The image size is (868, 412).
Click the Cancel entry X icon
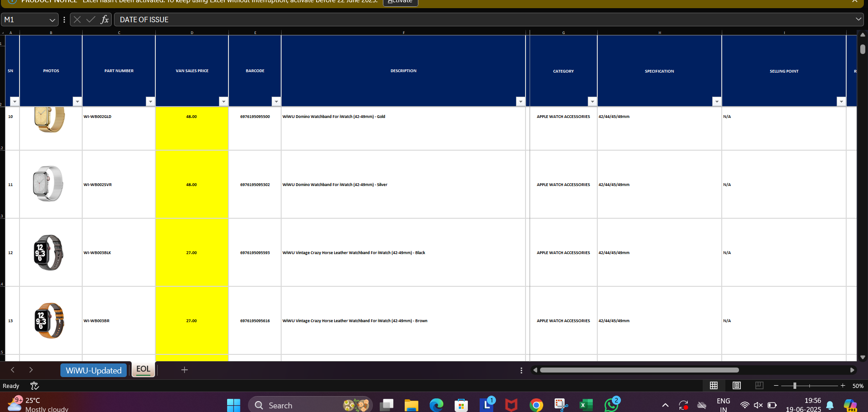click(77, 20)
